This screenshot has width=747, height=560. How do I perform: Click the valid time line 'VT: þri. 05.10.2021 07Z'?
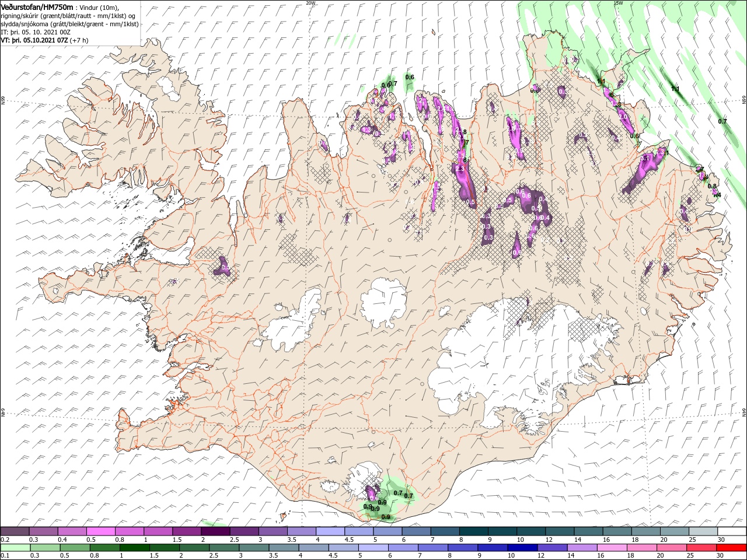pyautogui.click(x=34, y=40)
